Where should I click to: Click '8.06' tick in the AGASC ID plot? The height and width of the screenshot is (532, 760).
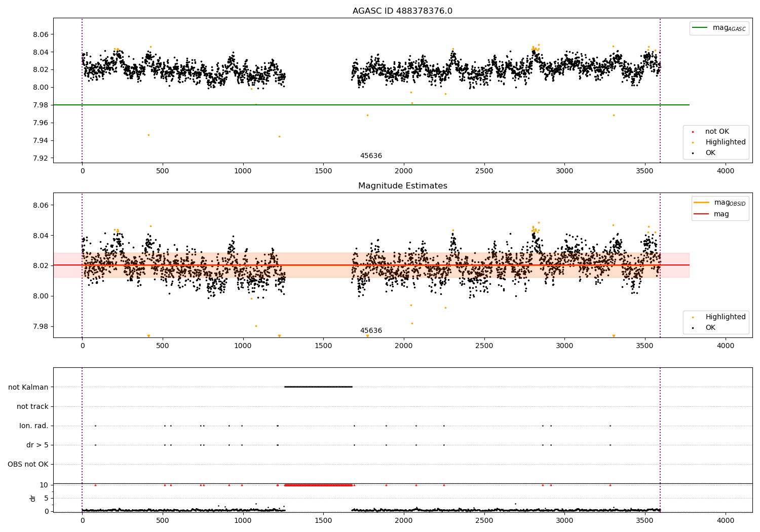[41, 34]
